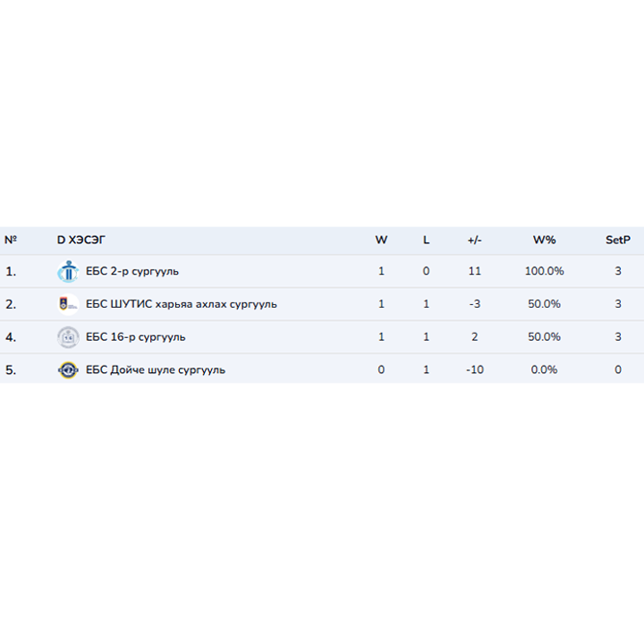
Task: Click the ЕБС ШУТИС харьяа ахлах сургууль logo
Action: click(x=68, y=304)
